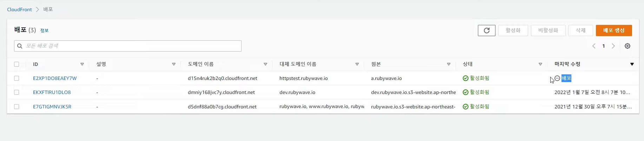The width and height of the screenshot is (644, 141).
Task: Click the 배포 breadcrumb item
Action: pos(48,9)
